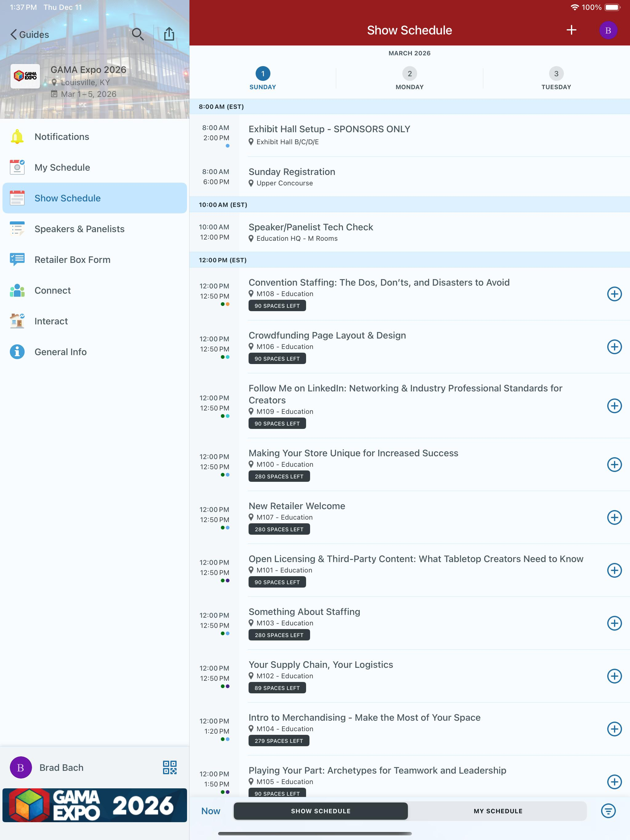Add Intro to Merchandising session
Screen dimensions: 630x840
(614, 729)
